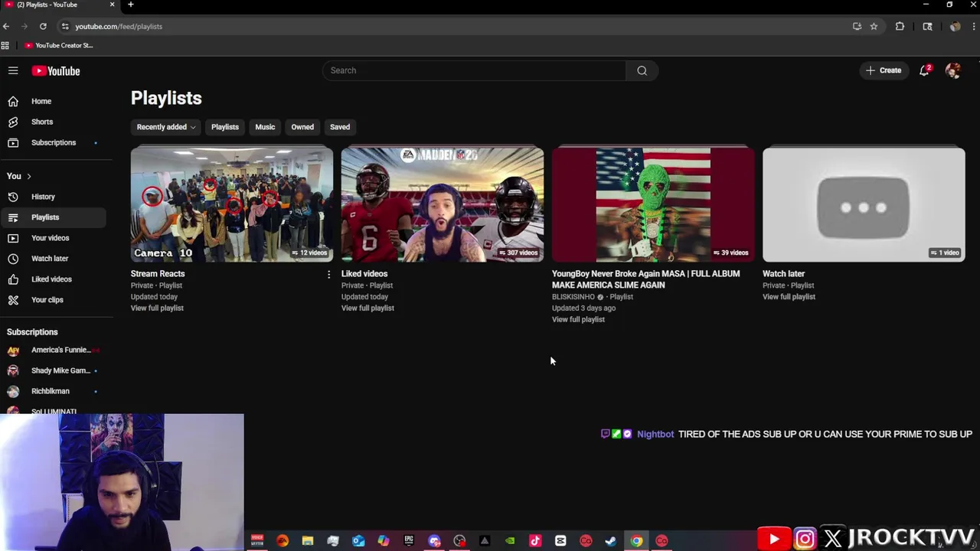Screen dimensions: 980x551
Task: Open BLISKSINHO channel link
Action: click(x=573, y=297)
